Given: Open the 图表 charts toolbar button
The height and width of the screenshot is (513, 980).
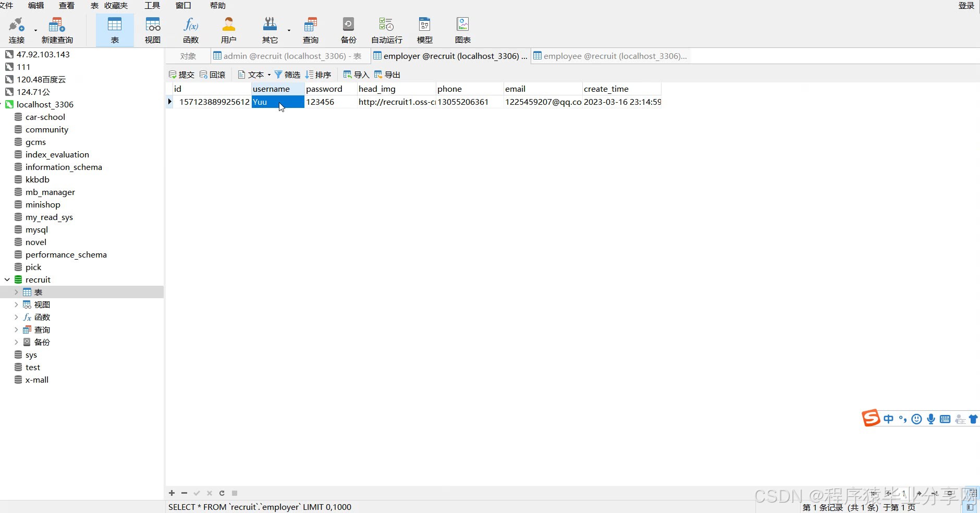Looking at the screenshot, I should 463,30.
